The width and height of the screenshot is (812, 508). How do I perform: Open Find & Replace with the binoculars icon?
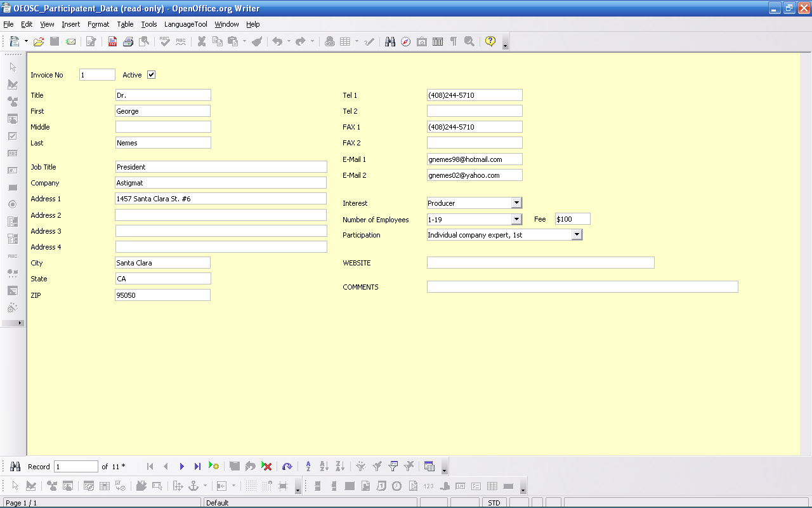(390, 41)
